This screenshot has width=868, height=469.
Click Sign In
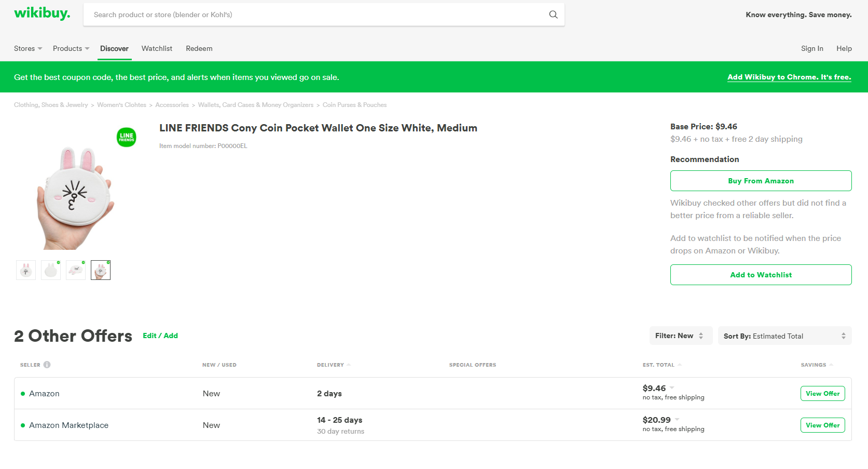pos(812,48)
